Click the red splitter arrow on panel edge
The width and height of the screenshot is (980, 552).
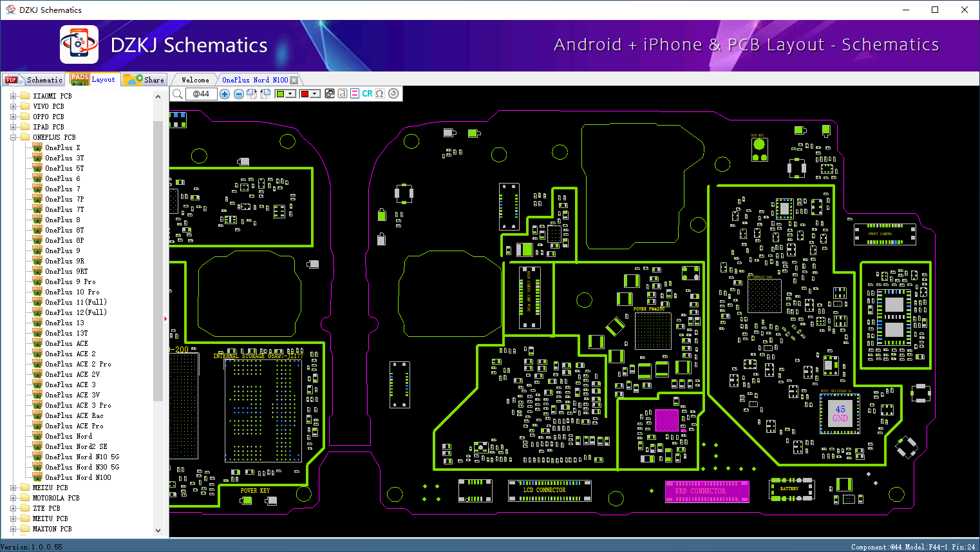tap(165, 318)
